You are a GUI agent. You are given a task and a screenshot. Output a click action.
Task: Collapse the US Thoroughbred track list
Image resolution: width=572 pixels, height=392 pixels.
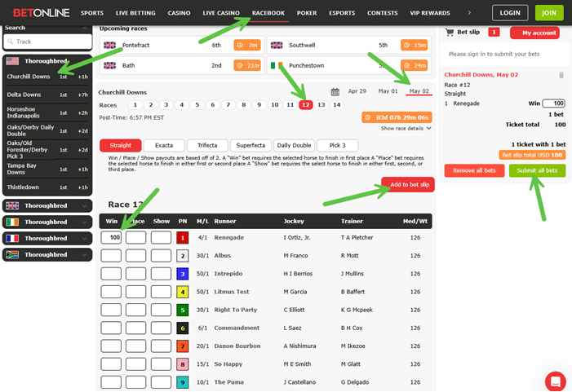[47, 61]
